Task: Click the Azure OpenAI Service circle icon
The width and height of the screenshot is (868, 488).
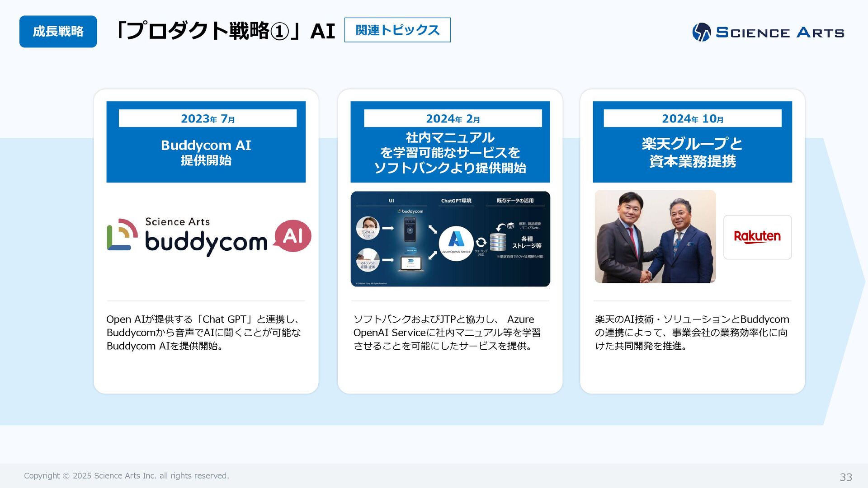Action: coord(456,243)
